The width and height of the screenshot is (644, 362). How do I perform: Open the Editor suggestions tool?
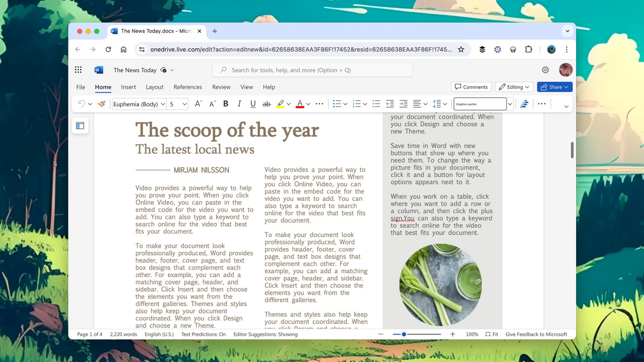click(x=524, y=104)
